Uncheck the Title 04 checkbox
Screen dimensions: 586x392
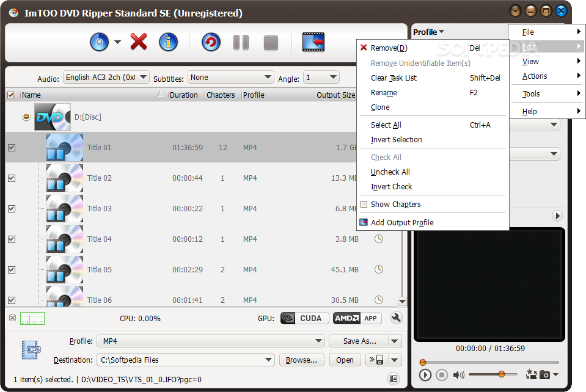pyautogui.click(x=12, y=239)
